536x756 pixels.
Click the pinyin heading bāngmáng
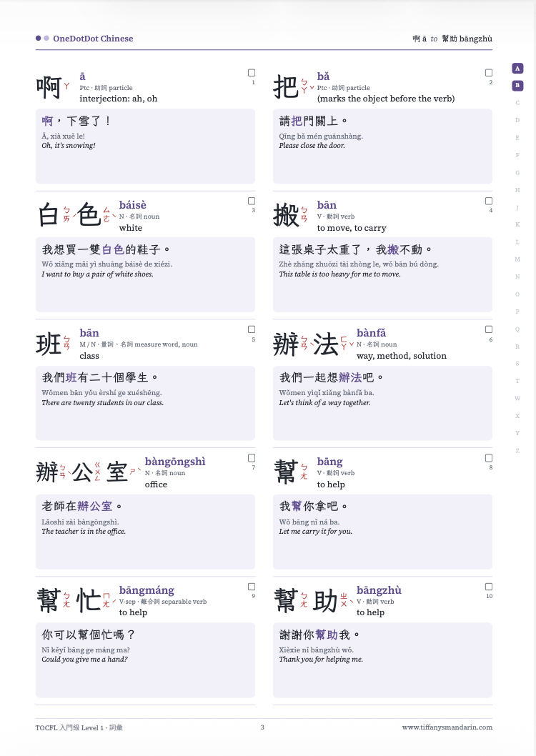147,590
